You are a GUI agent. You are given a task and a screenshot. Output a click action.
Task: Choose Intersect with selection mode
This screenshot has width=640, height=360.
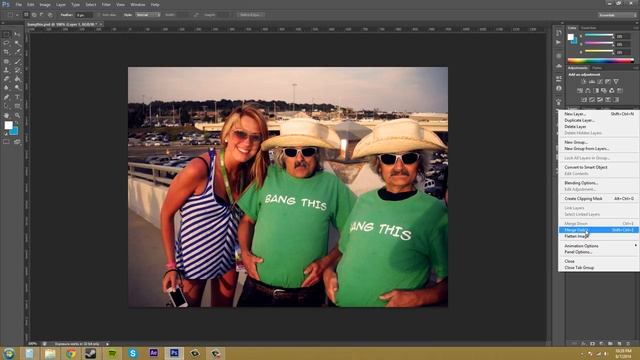pos(50,15)
